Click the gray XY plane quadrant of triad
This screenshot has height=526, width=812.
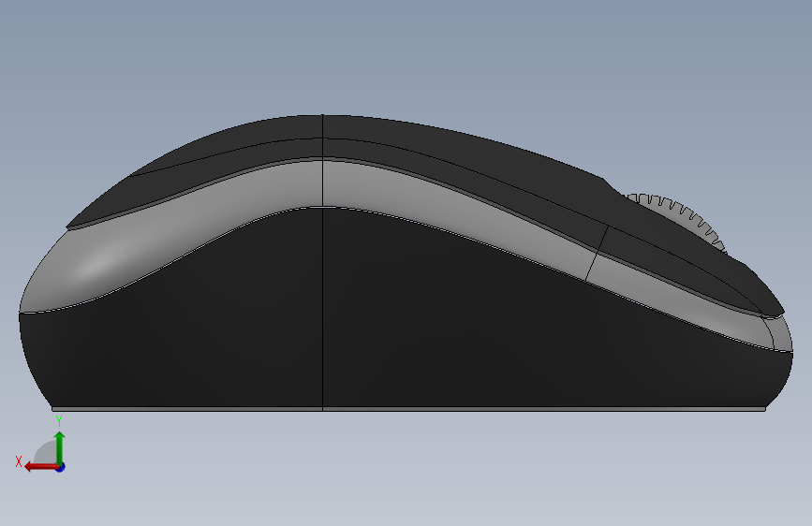point(46,453)
